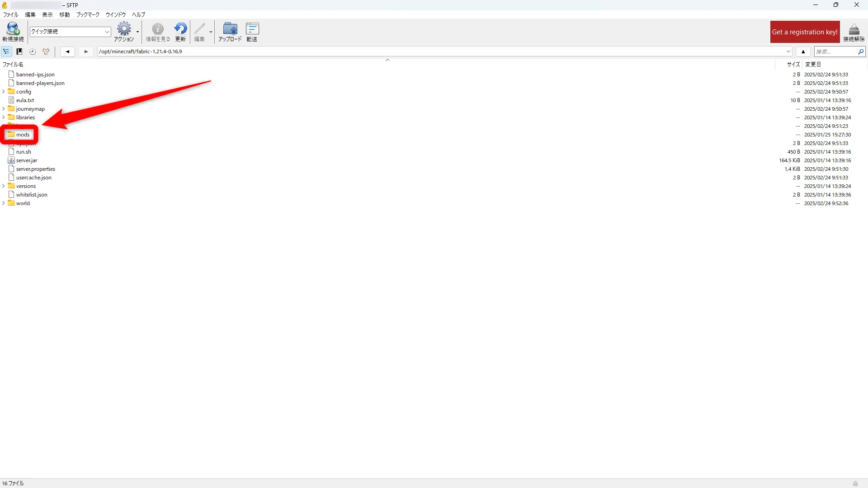This screenshot has width=868, height=488.
Task: Show the connection history clock icon
Action: 33,52
